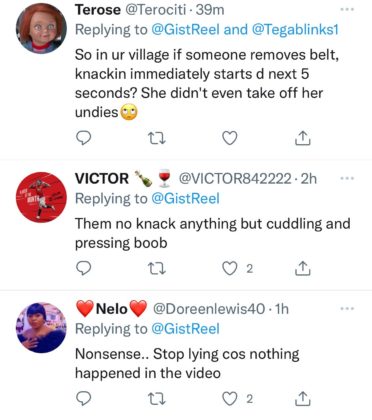This screenshot has width=372, height=420.
Task: Retweet Nelo's Nonsense comment
Action: pyautogui.click(x=157, y=399)
